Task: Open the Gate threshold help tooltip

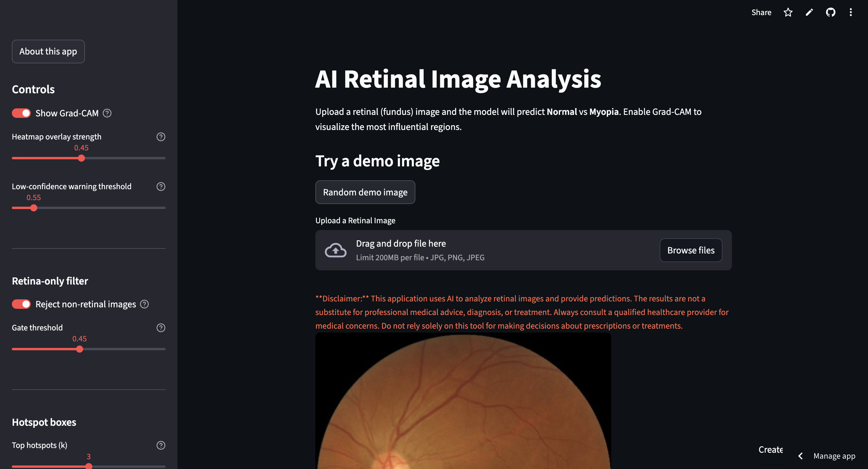Action: [x=161, y=328]
